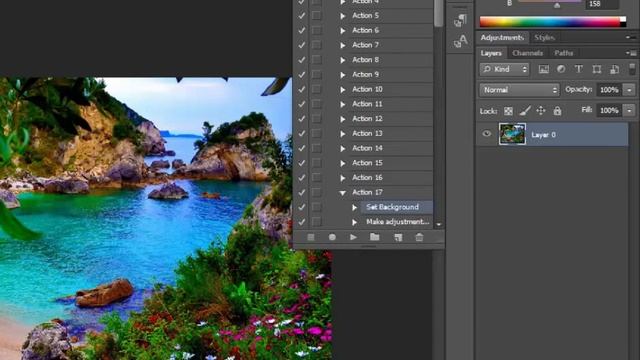Image resolution: width=640 pixels, height=360 pixels.
Task: Click the Fill 100% field
Action: pyautogui.click(x=610, y=111)
